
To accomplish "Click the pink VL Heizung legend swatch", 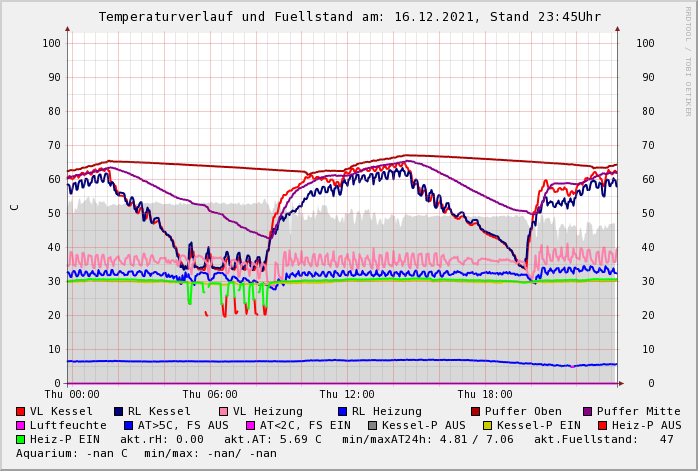I will 223,411.
